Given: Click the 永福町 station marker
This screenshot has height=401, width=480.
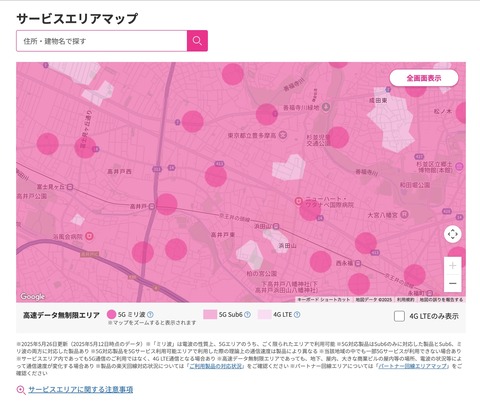Looking at the screenshot, I should coord(430,293).
